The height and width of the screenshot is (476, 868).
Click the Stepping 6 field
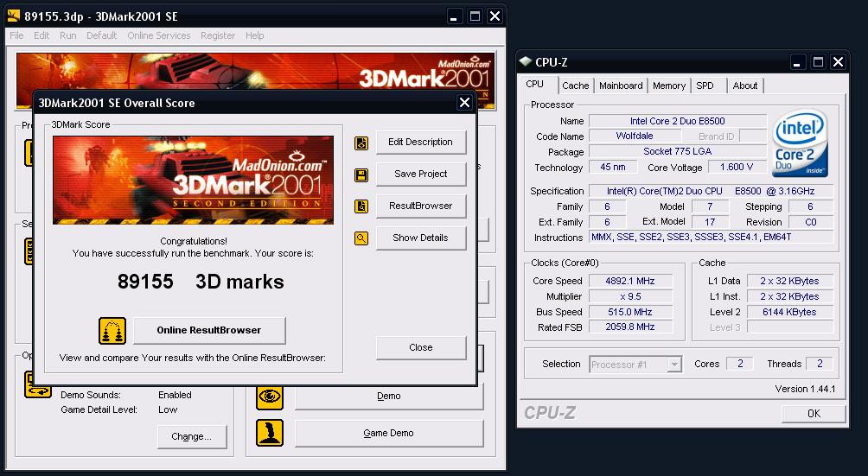coord(810,206)
